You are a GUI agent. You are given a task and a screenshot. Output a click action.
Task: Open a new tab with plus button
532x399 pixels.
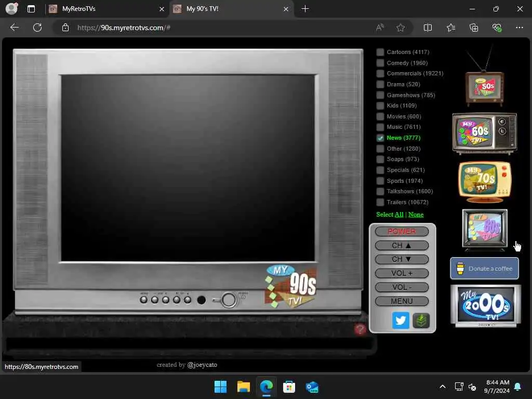(x=305, y=9)
